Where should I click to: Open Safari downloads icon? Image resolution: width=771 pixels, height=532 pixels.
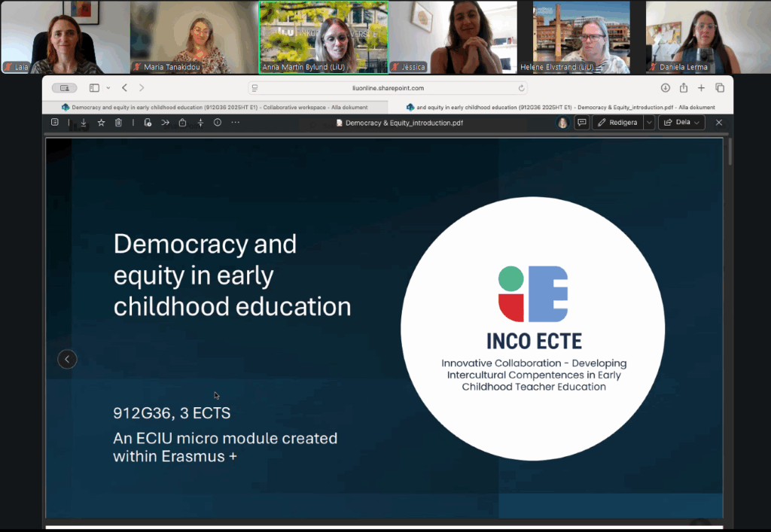666,88
